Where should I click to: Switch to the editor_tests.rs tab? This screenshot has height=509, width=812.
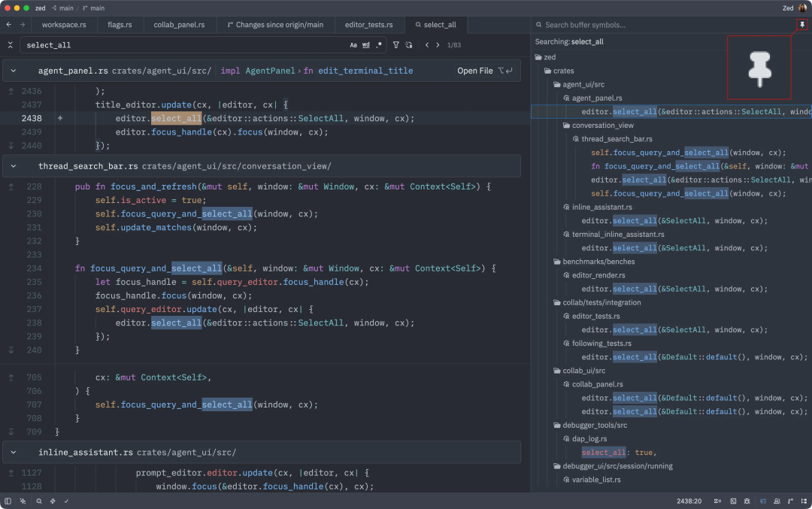(x=368, y=24)
